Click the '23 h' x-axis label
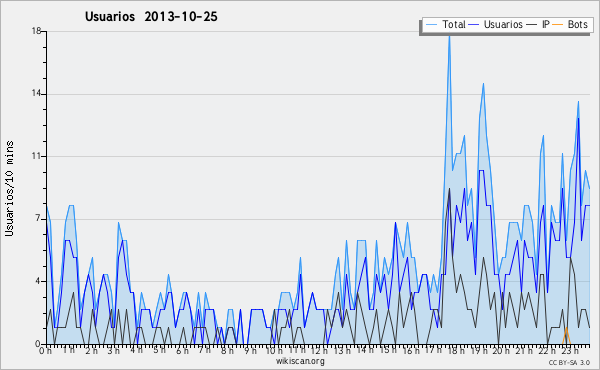The width and height of the screenshot is (600, 370). 569,350
